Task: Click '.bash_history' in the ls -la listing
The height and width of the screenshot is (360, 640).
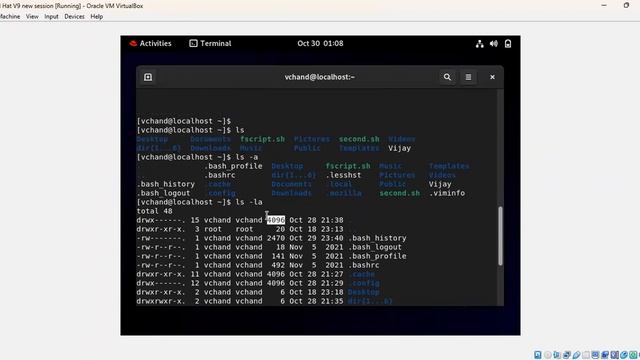Action: (377, 238)
